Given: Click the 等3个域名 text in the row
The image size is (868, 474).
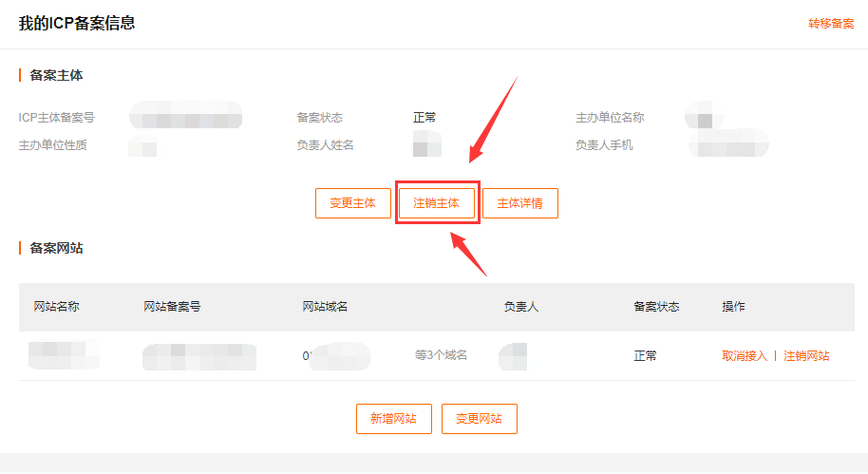Looking at the screenshot, I should point(442,355).
